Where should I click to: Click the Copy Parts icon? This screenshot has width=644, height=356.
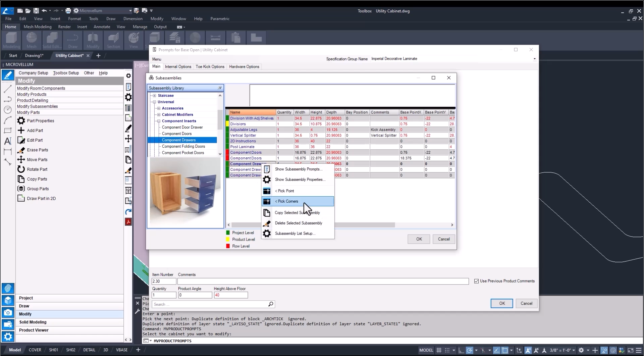(21, 179)
